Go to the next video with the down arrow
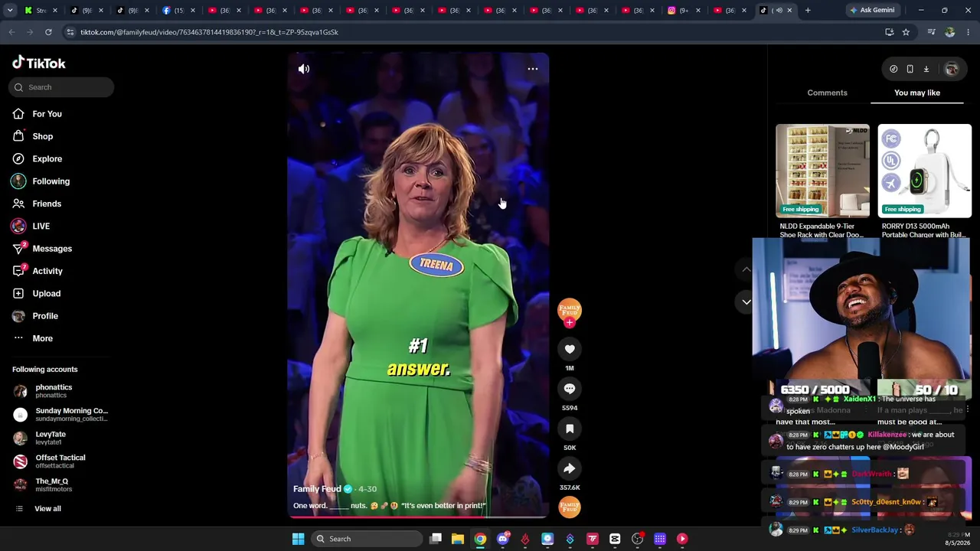 [746, 302]
